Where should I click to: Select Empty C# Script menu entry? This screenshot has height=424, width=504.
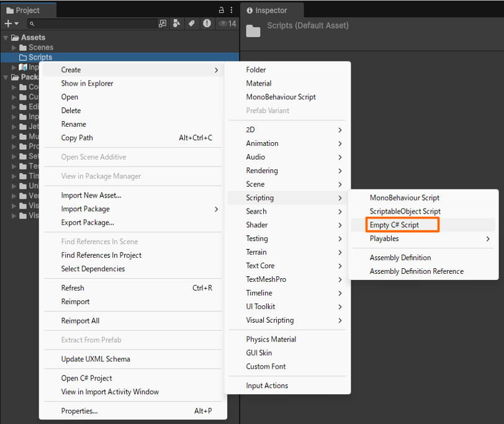coord(394,225)
